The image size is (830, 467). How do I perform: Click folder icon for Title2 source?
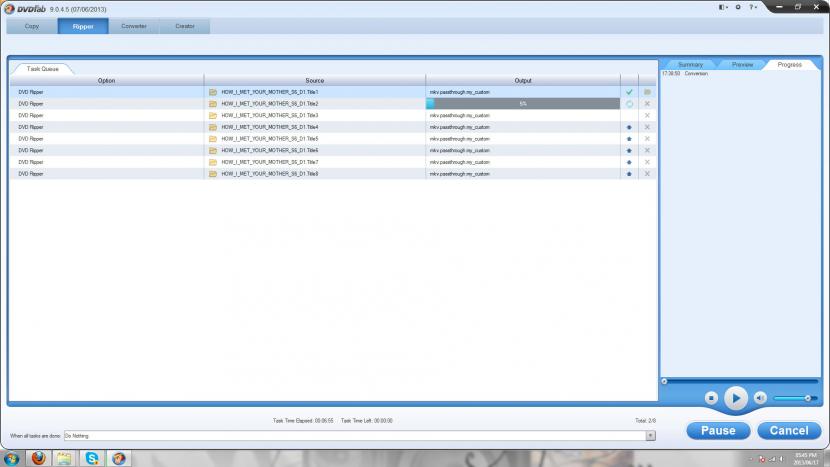coord(213,104)
